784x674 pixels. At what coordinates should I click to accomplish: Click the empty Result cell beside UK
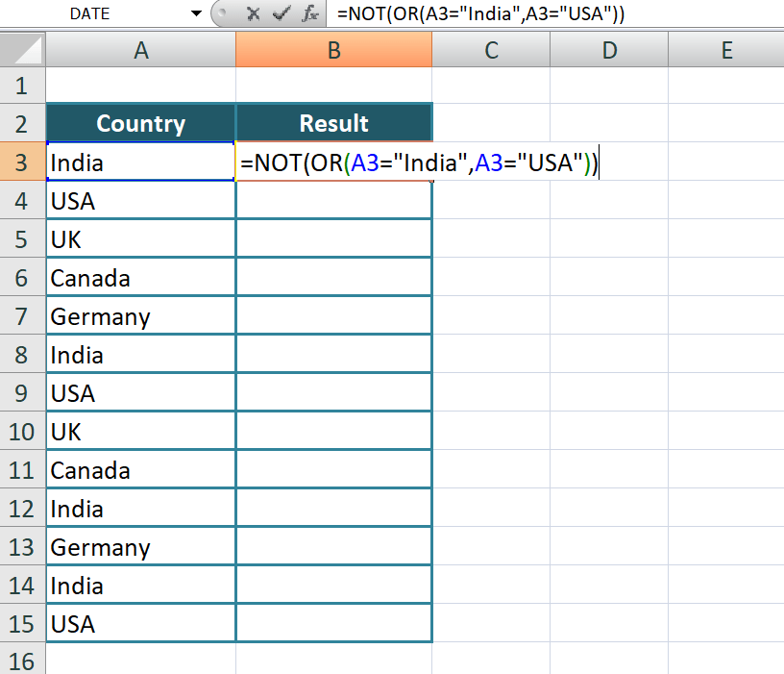tap(333, 238)
